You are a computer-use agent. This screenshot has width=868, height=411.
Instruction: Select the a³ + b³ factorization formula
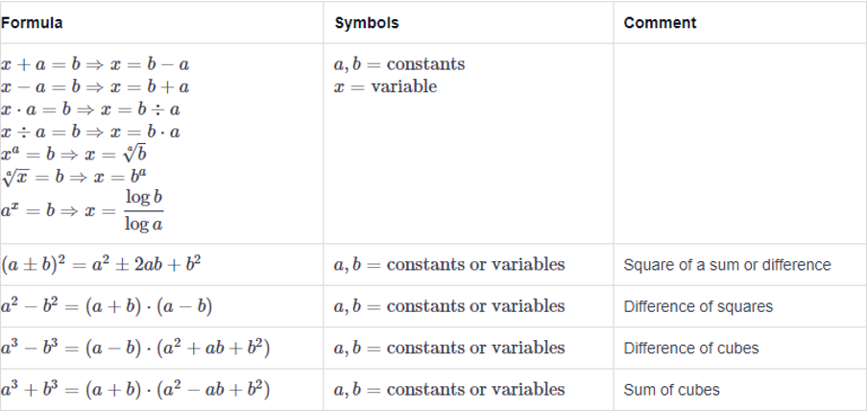(x=135, y=390)
